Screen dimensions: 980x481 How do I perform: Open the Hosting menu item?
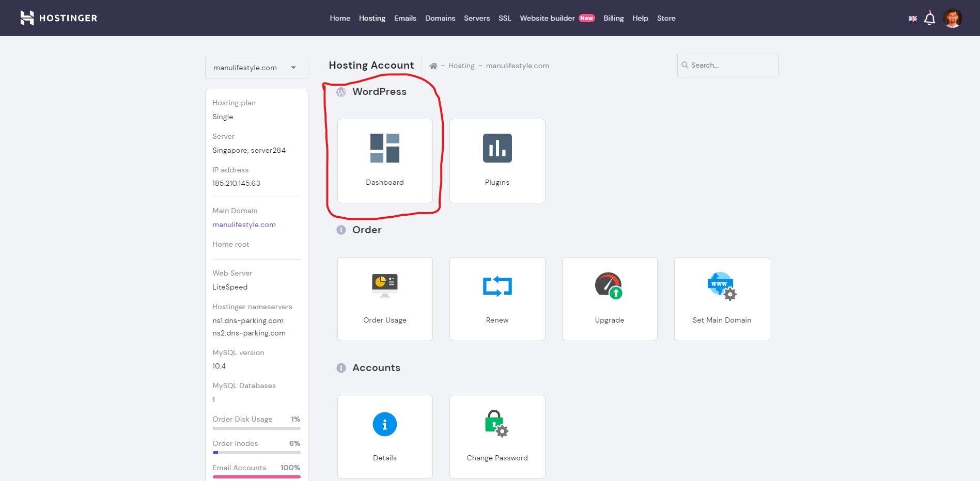[371, 18]
